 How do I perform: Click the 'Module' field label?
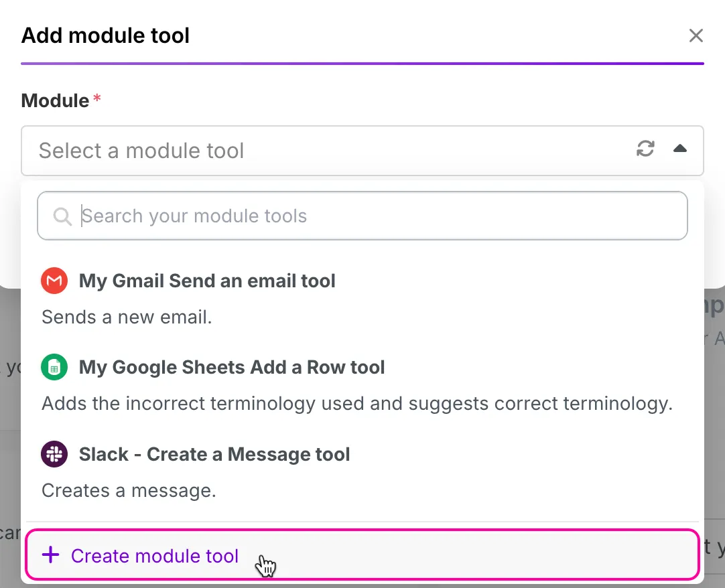(x=55, y=100)
